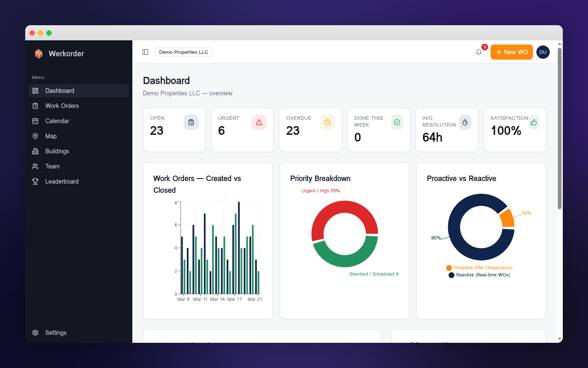
Task: Open the Team page
Action: (x=79, y=166)
